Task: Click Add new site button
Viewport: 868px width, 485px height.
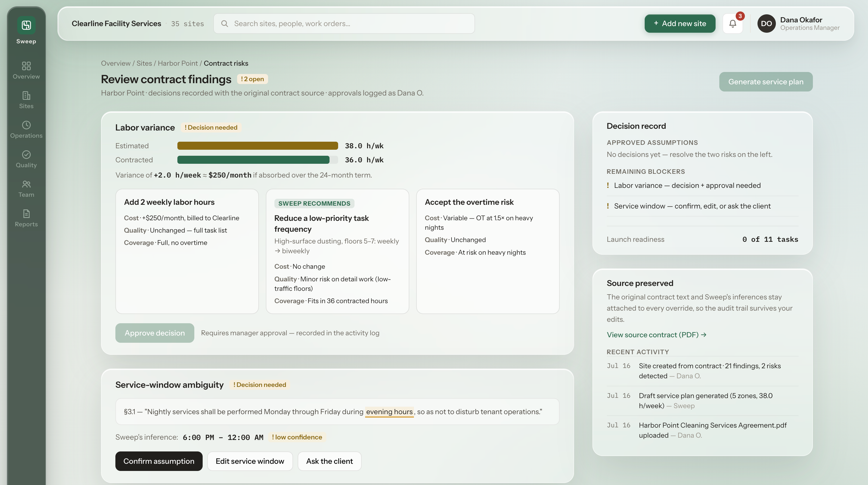Action: click(x=680, y=24)
